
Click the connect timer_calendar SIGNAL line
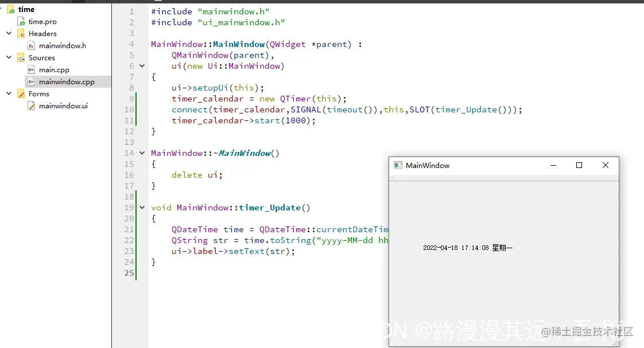347,110
